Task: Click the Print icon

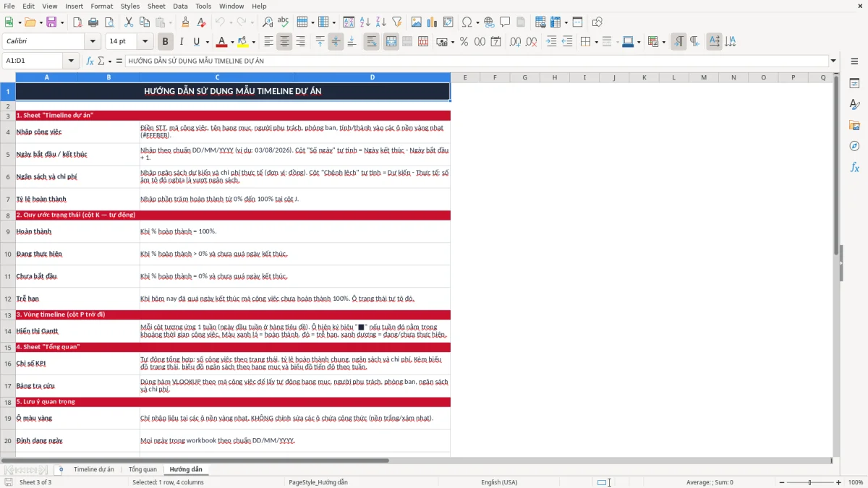Action: [x=93, y=22]
